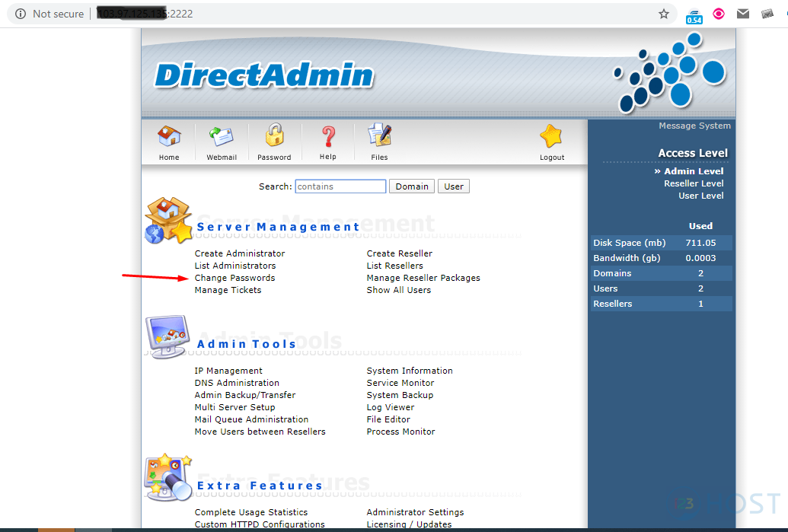Click the Users usage row label
Screen dimensions: 788x532
click(605, 288)
